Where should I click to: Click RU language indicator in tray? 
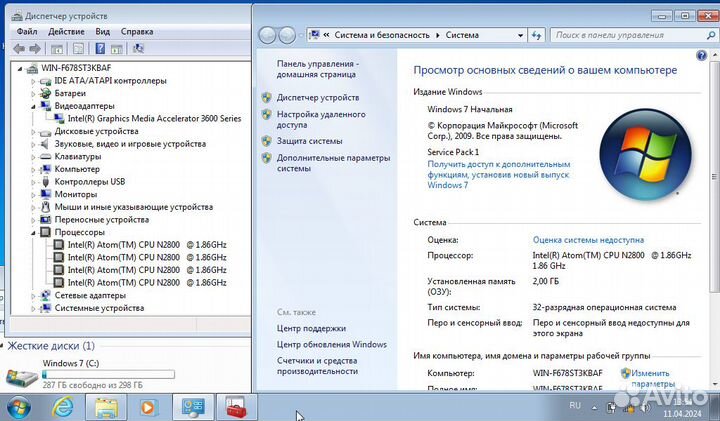574,405
